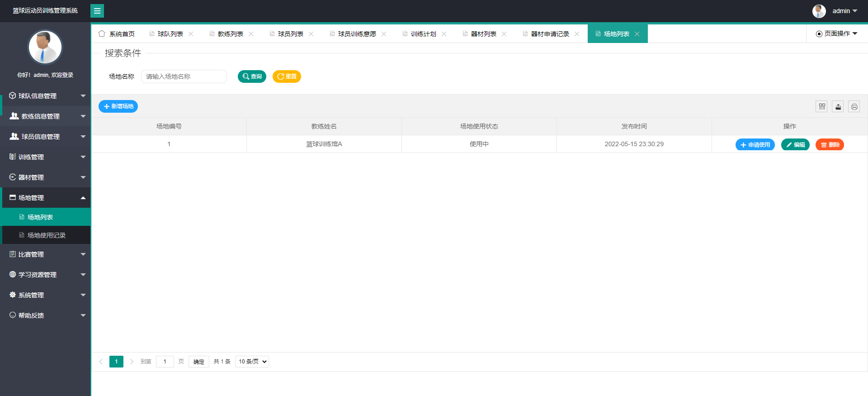Click the table print icon

tap(854, 106)
